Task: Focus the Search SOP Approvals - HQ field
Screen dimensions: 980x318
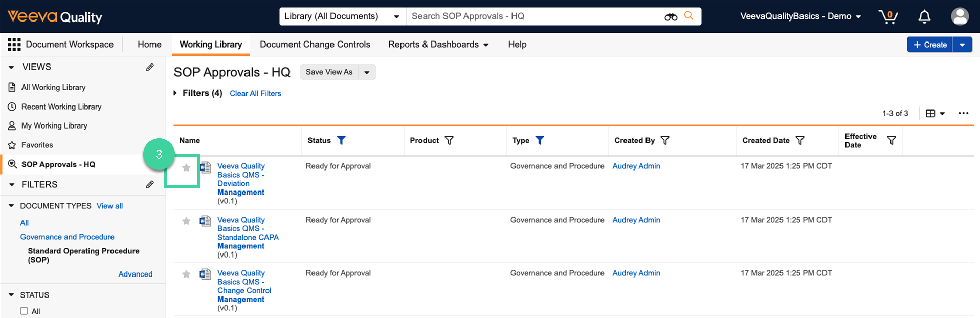Action: pyautogui.click(x=534, y=16)
